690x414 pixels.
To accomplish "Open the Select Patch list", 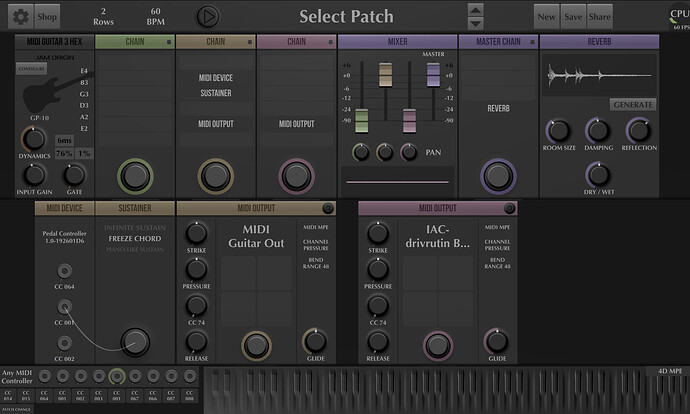I will pyautogui.click(x=346, y=17).
